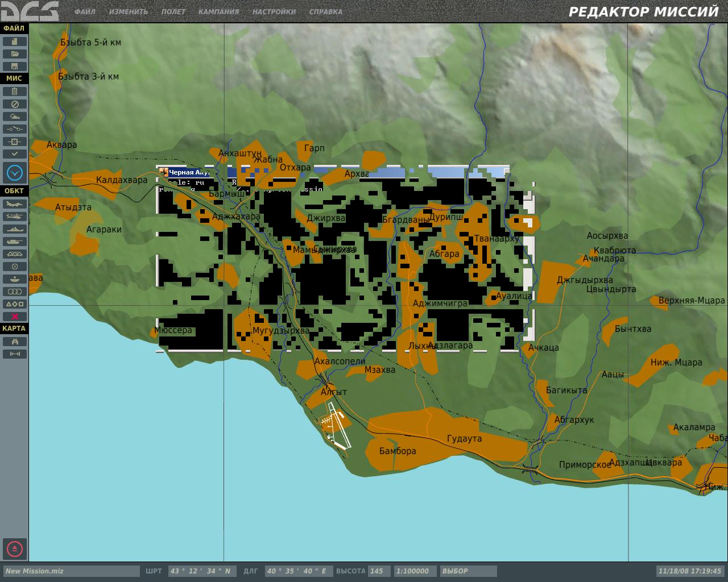This screenshot has height=582, width=728.
Task: Click the ВЫБОР mode status field
Action: click(468, 571)
